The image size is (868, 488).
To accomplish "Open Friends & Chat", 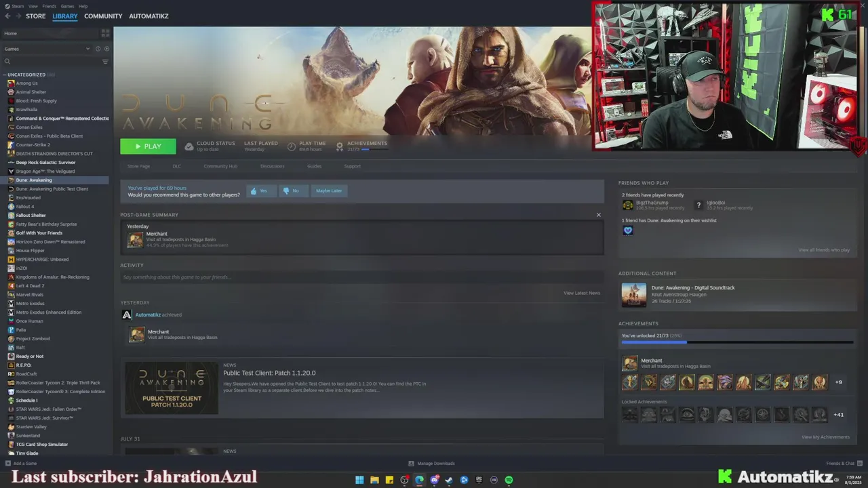I will point(843,464).
